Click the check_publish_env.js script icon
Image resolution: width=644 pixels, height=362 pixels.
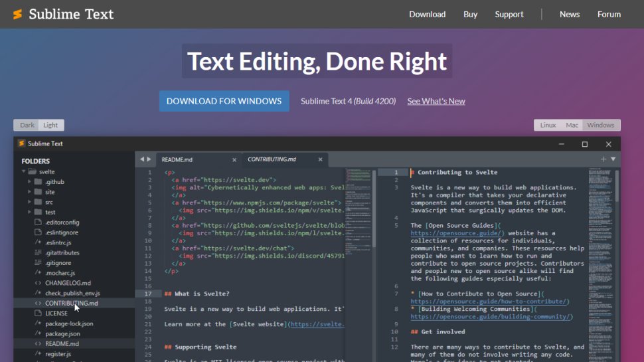click(39, 293)
